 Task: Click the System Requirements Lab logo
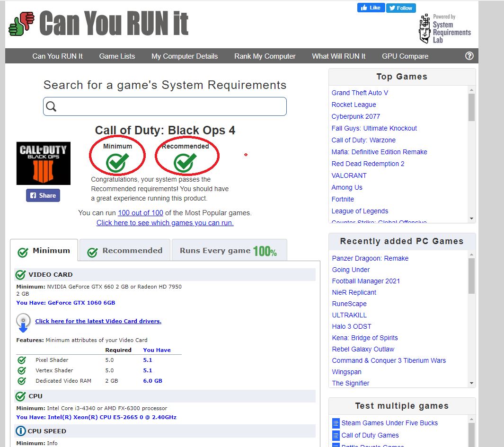445,28
